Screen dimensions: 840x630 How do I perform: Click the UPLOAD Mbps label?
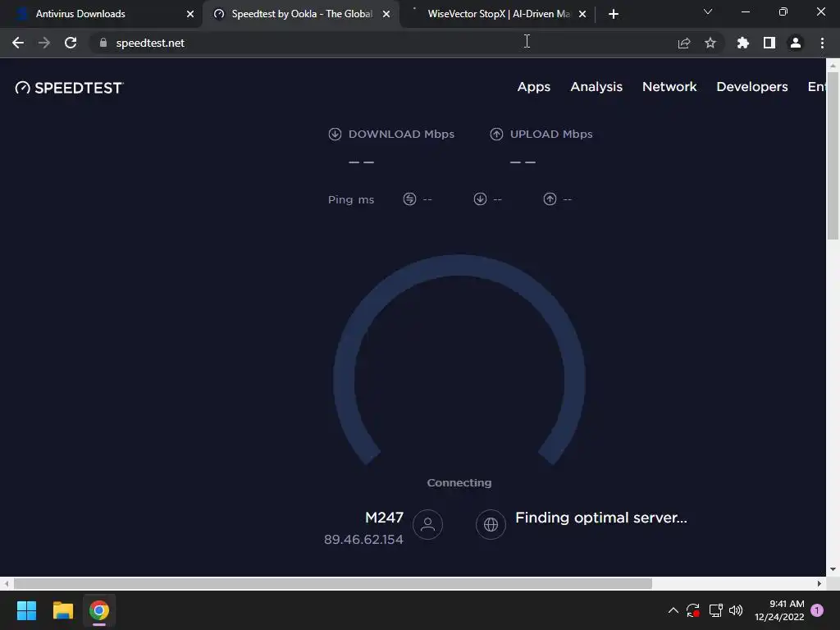coord(551,134)
